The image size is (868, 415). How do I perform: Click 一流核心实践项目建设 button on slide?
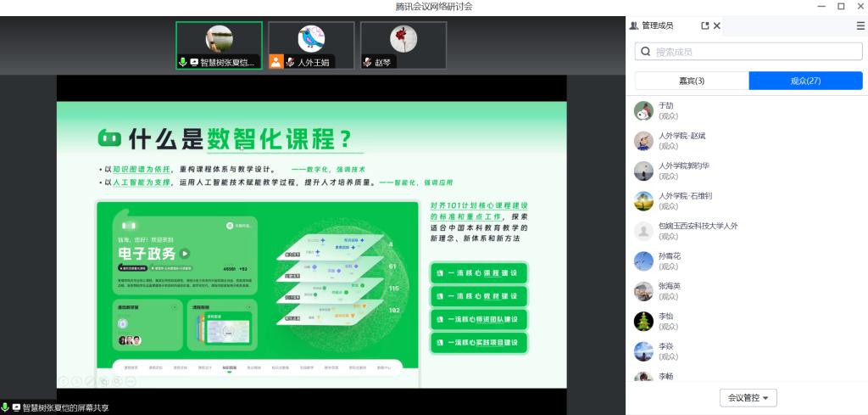[x=479, y=343]
